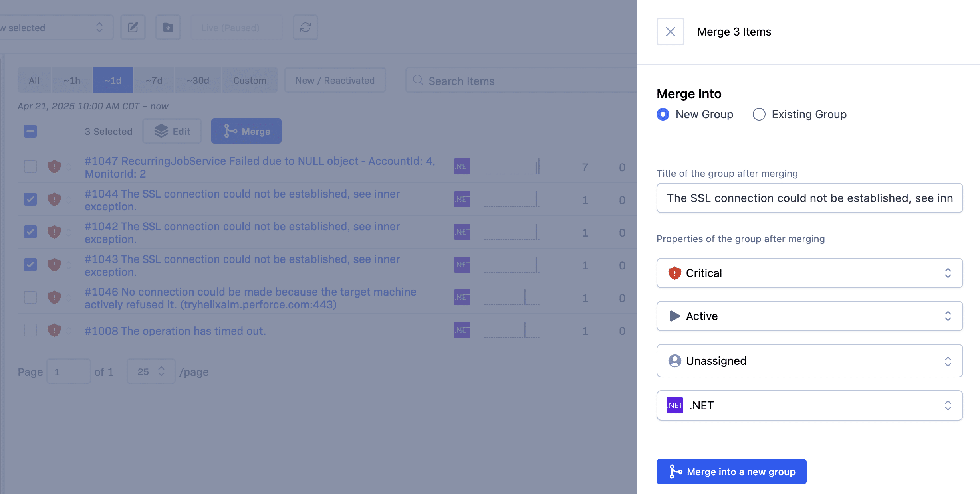Select the Custom time range tab
This screenshot has height=494, width=980.
click(250, 80)
